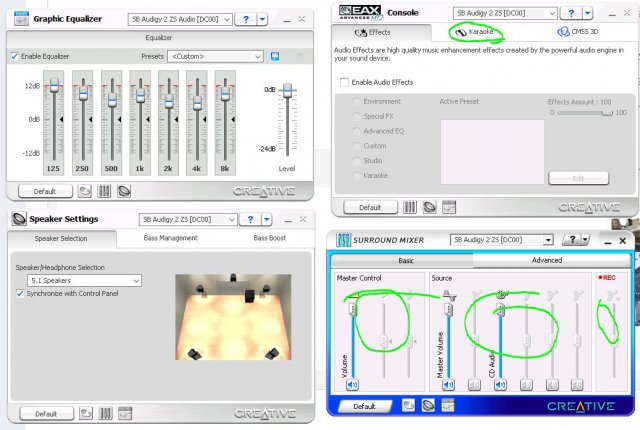Mute the CD Audio source speaker icon

pyautogui.click(x=499, y=384)
